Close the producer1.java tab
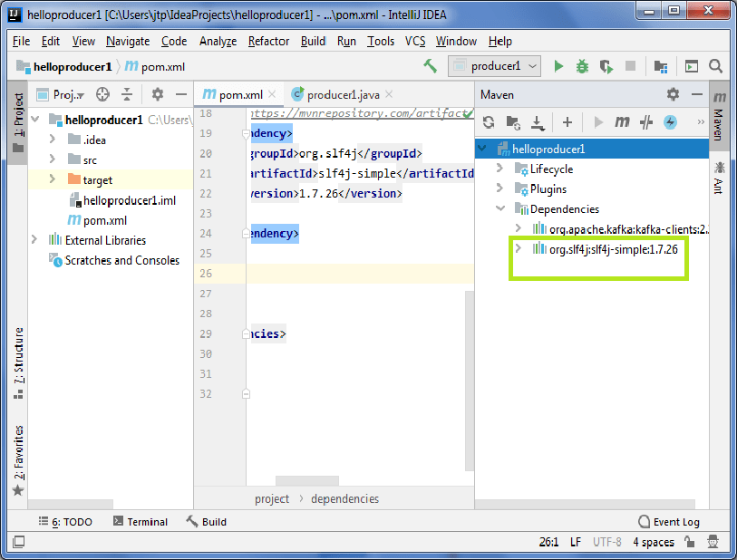This screenshot has width=737, height=560. (389, 94)
